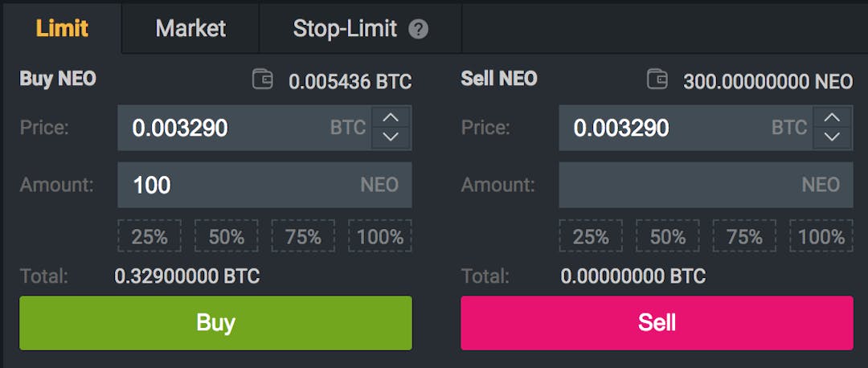Choose 25% of balance for buying

tap(149, 236)
